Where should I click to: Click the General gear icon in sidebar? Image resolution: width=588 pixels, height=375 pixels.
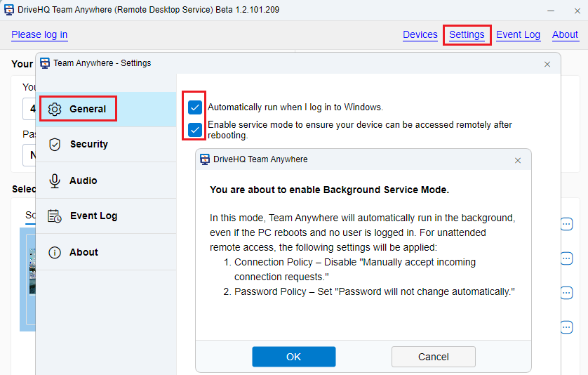tap(55, 110)
